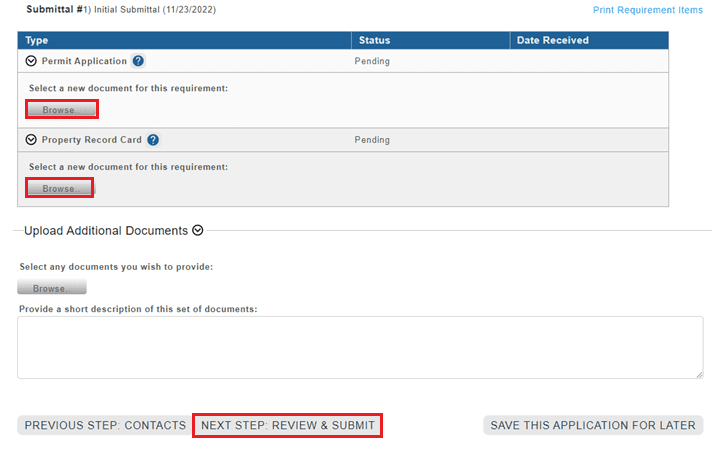Click the Type column header
Screen dimensions: 720x449
(x=37, y=40)
